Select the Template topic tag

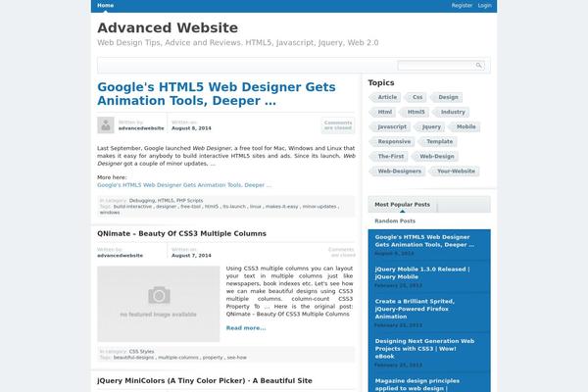click(438, 141)
